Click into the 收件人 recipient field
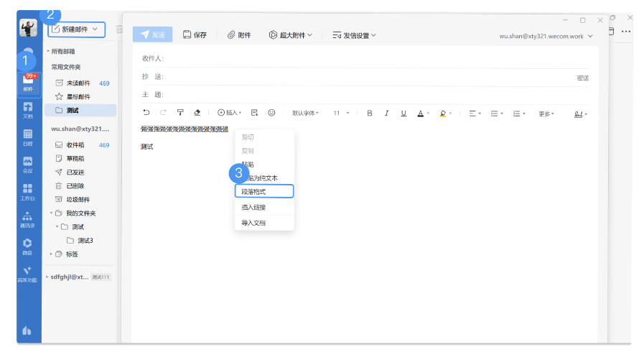This screenshot has height=355, width=644. tap(359, 58)
